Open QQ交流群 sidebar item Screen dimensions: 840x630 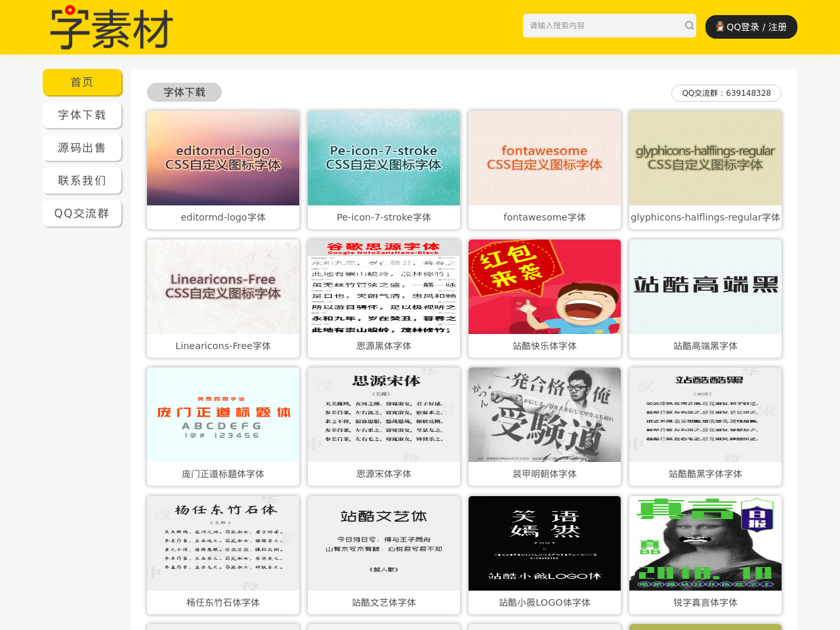[x=82, y=213]
